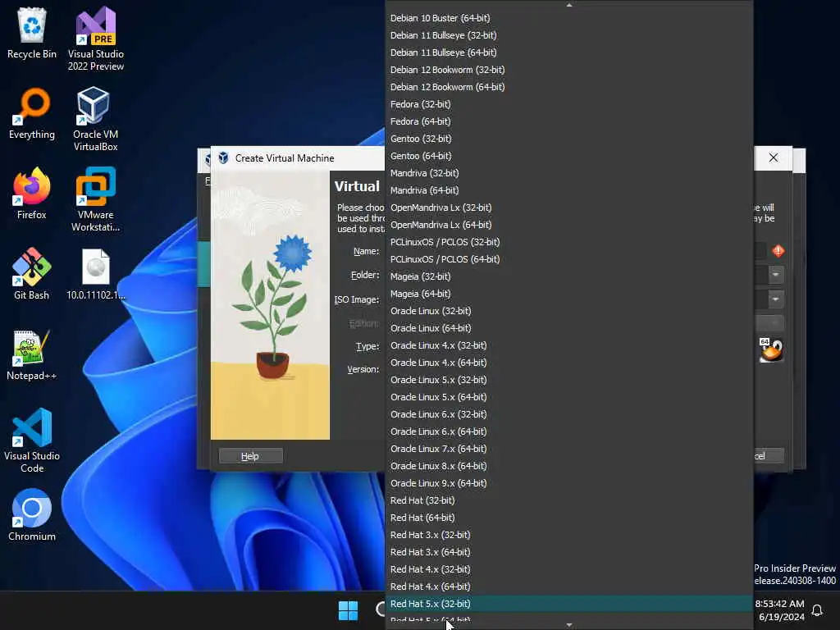Select highlighted Red Hat 5.x (32-bit)
Viewport: 840px width, 630px height.
569,604
